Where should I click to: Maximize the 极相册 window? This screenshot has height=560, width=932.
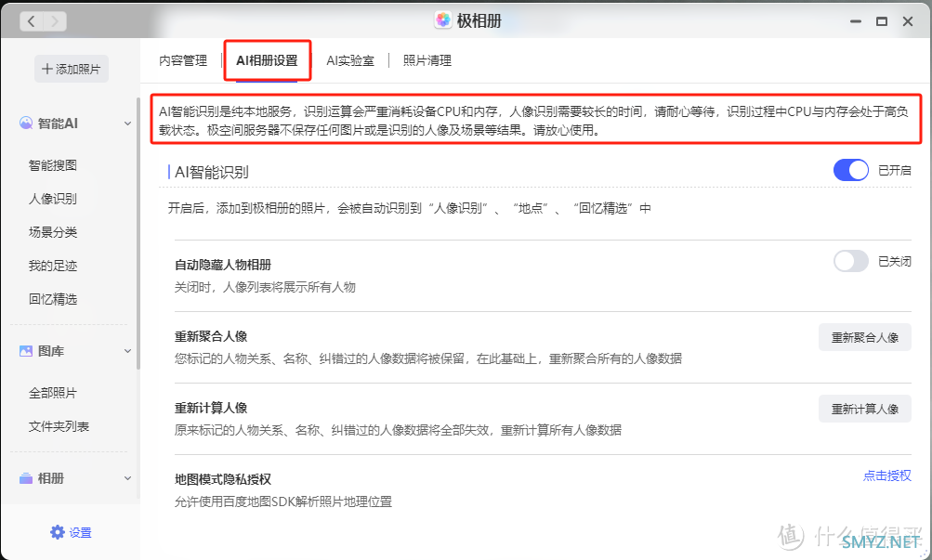pos(882,21)
